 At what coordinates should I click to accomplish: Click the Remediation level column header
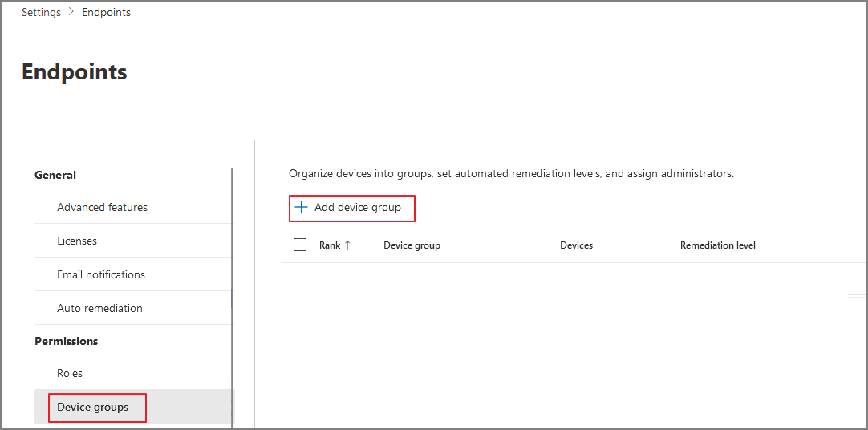click(x=717, y=245)
